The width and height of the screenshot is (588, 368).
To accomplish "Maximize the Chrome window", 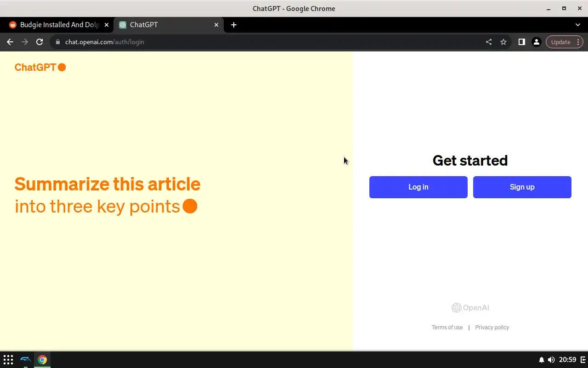I will coord(564,9).
